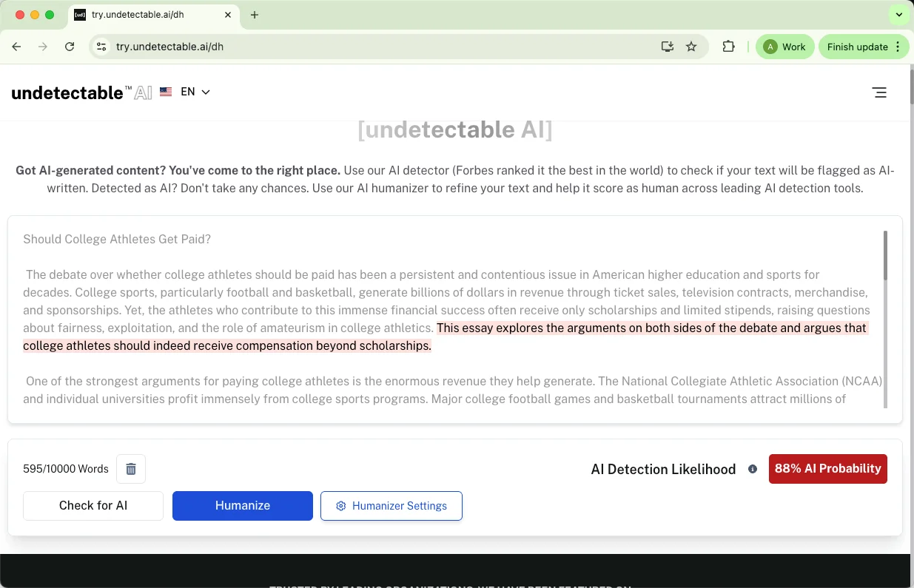914x588 pixels.
Task: Click the US flag language icon
Action: pyautogui.click(x=165, y=92)
